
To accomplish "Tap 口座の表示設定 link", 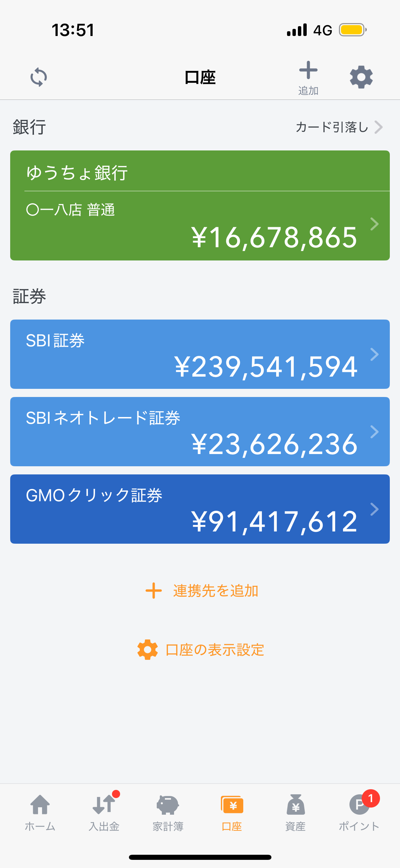I will click(x=214, y=650).
